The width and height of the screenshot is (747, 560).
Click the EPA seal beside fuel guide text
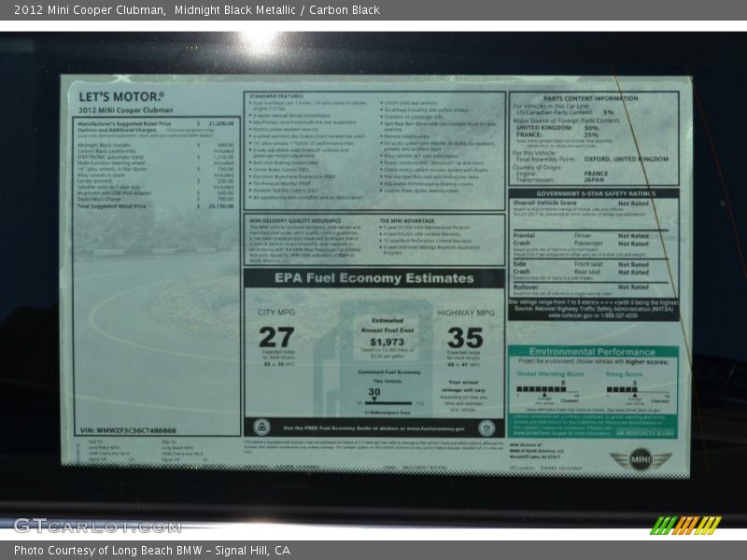tap(261, 427)
